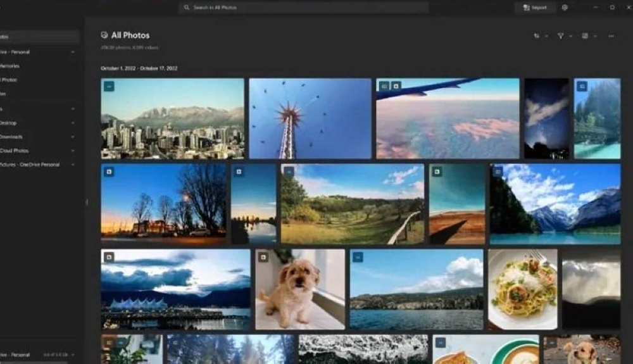633x364 pixels.
Task: Click the All Photos heading icon
Action: coord(104,35)
